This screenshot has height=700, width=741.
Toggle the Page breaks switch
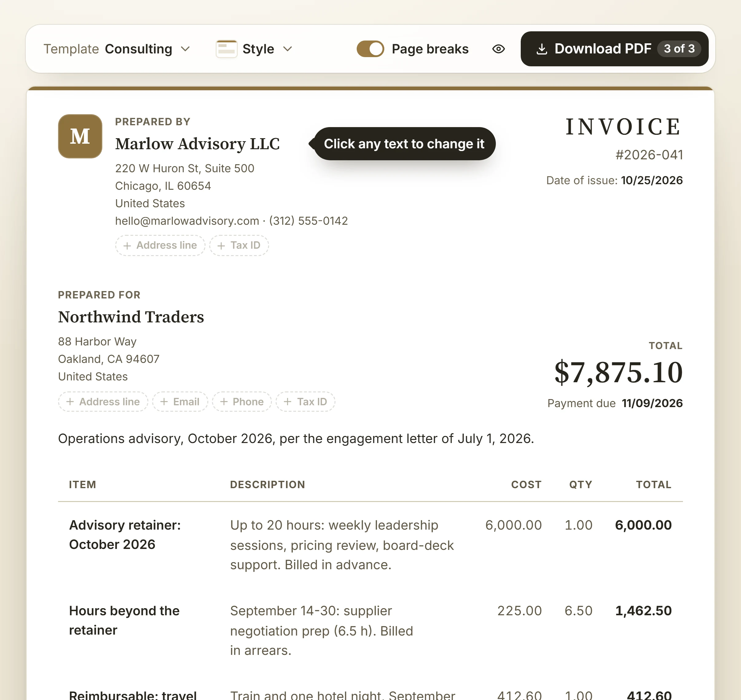point(370,49)
